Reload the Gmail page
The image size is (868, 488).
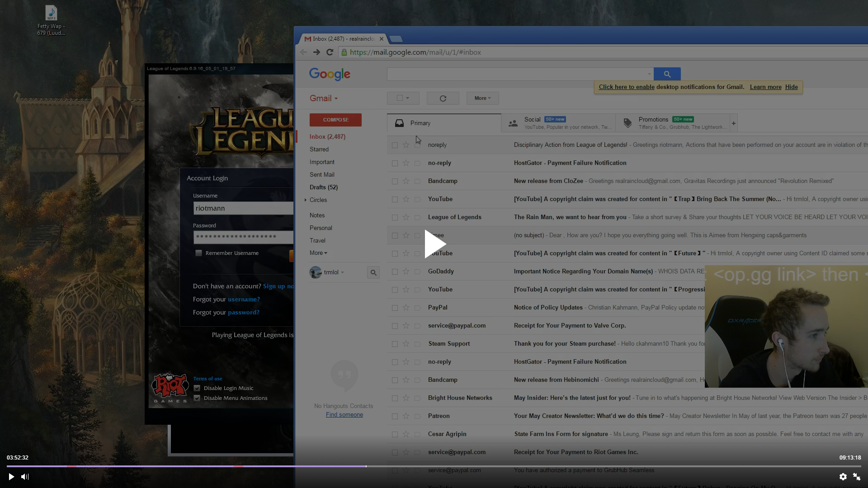click(330, 52)
